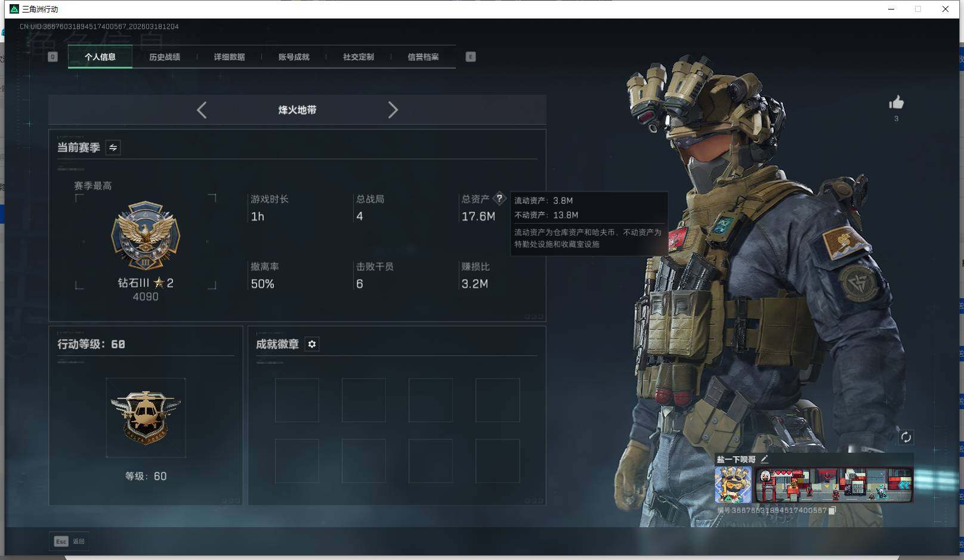964x560 pixels.
Task: Click the player avatar thumbnail bottom right
Action: (x=732, y=484)
